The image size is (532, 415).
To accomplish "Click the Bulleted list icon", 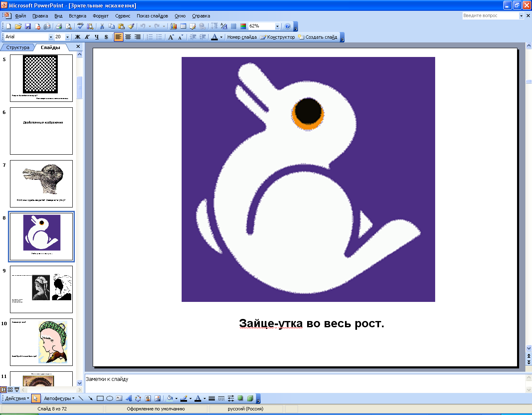I will (159, 37).
